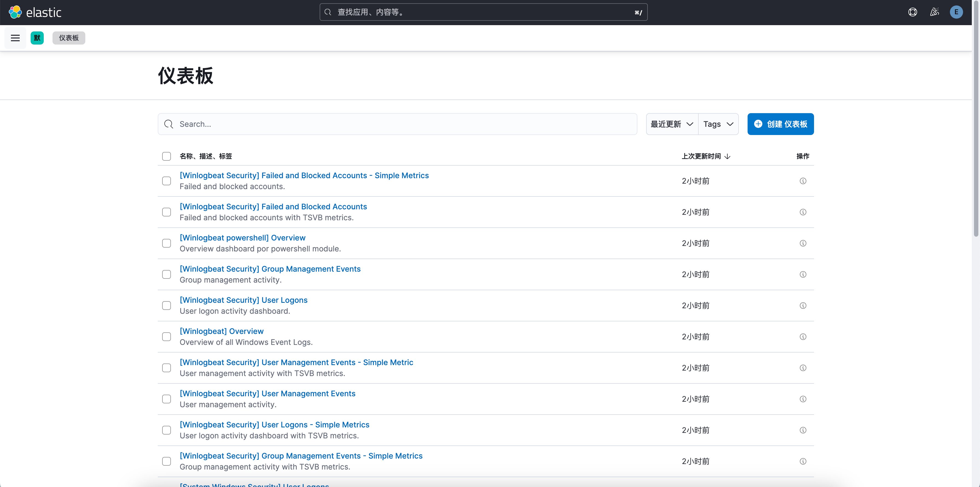Toggle the select-all checkbox in table header
The width and height of the screenshot is (980, 487).
pyautogui.click(x=166, y=156)
